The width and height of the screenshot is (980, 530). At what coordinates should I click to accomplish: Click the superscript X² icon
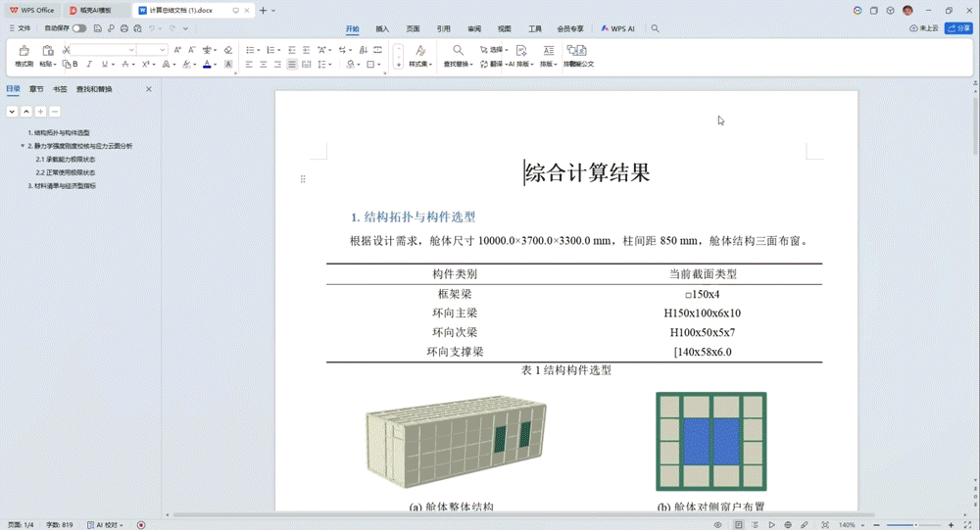click(x=146, y=64)
